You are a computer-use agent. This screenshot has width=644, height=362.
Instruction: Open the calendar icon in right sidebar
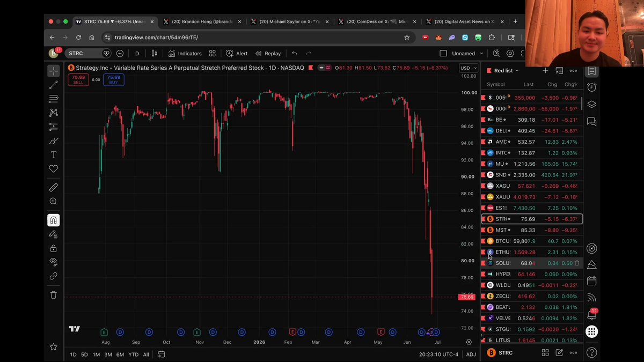click(591, 281)
